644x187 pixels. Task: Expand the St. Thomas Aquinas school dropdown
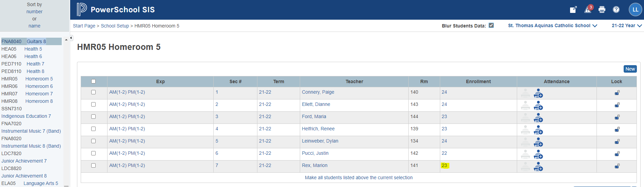pyautogui.click(x=552, y=25)
